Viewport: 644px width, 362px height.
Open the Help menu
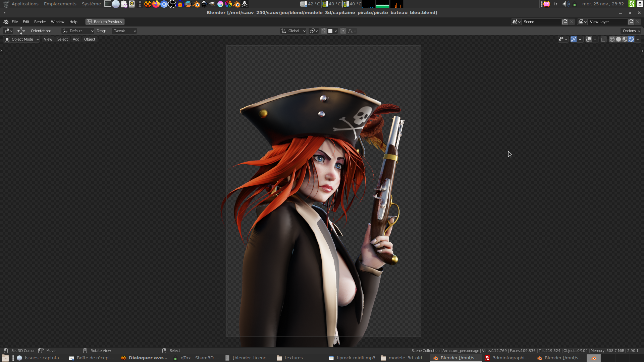point(73,22)
